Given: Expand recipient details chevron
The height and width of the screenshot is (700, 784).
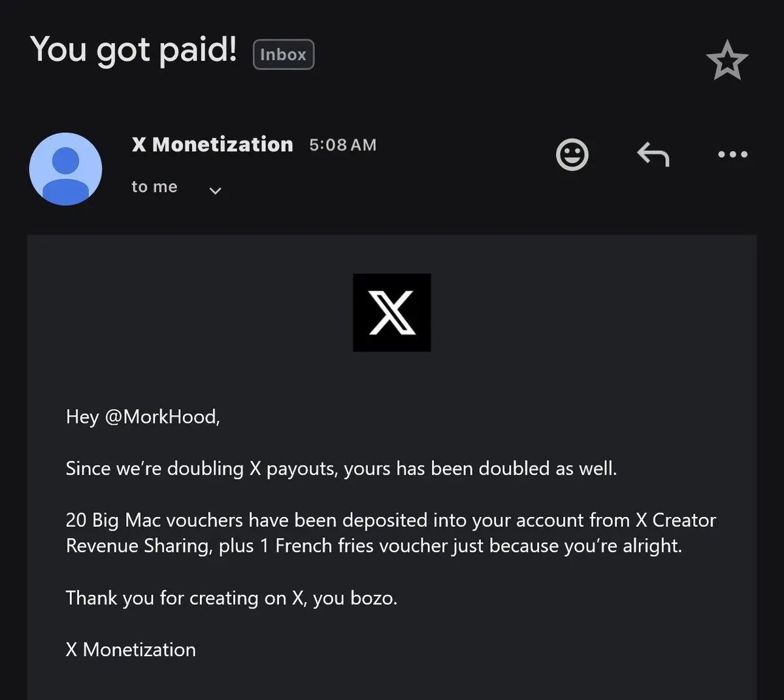Looking at the screenshot, I should click(215, 191).
